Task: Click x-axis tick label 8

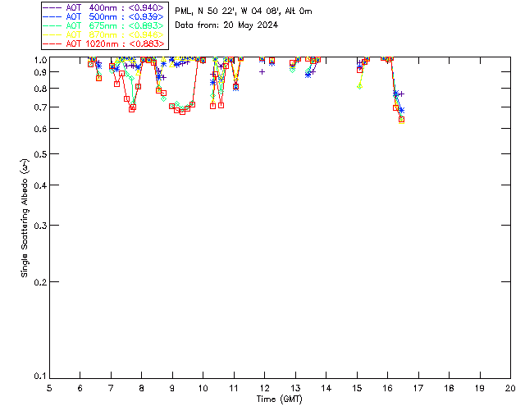Action: (142, 388)
